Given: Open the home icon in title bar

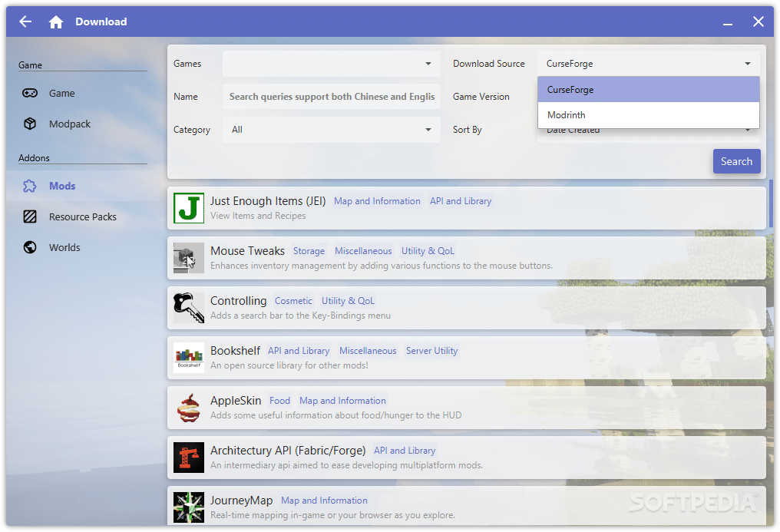Looking at the screenshot, I should click(56, 21).
